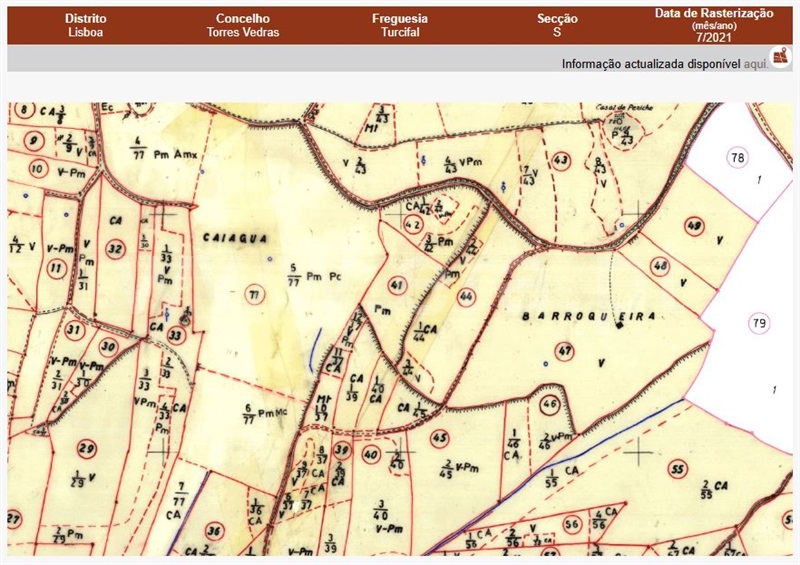Click circled parcel 47 in Barroqueira area

click(565, 351)
